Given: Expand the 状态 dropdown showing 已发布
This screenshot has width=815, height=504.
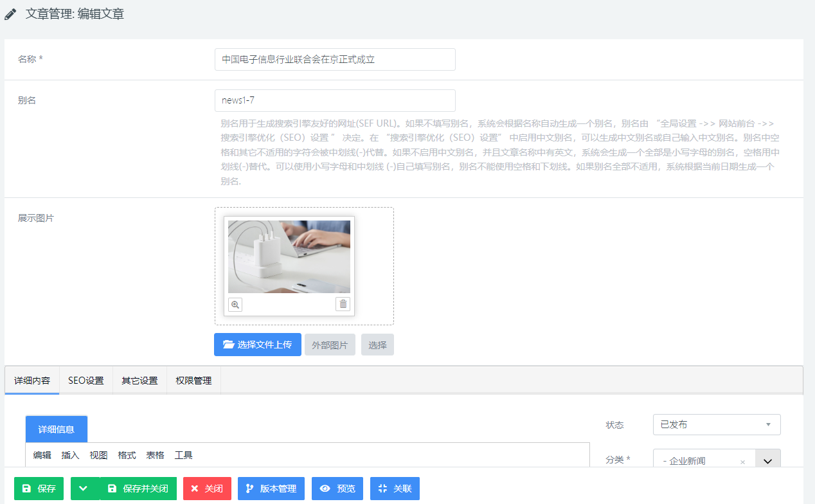Looking at the screenshot, I should click(x=716, y=425).
